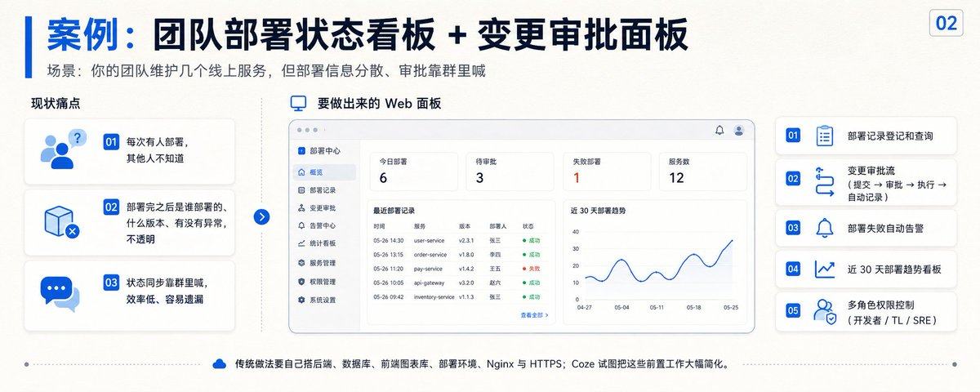Click the 05-18 label on the chart axis
This screenshot has width=980, height=392.
point(694,308)
